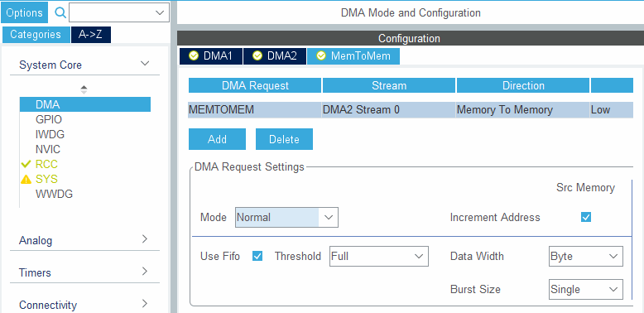644x313 pixels.
Task: Select the MEMTOMEM request row
Action: point(411,110)
